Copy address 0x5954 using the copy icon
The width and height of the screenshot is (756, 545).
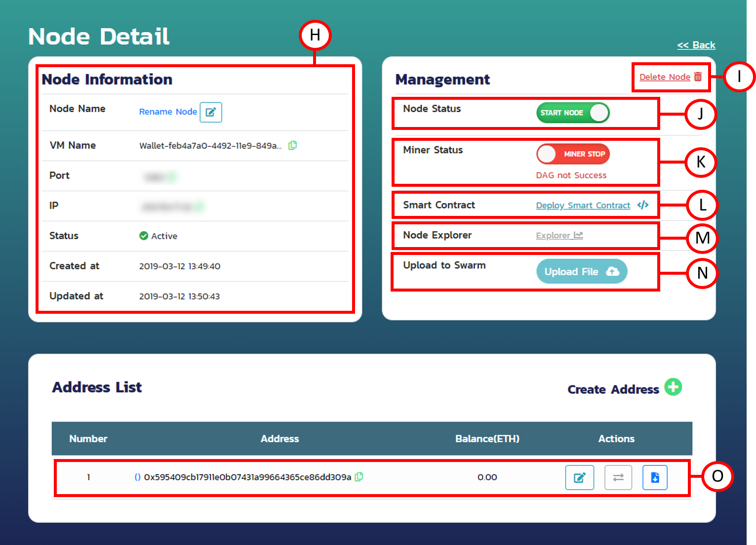(x=359, y=477)
